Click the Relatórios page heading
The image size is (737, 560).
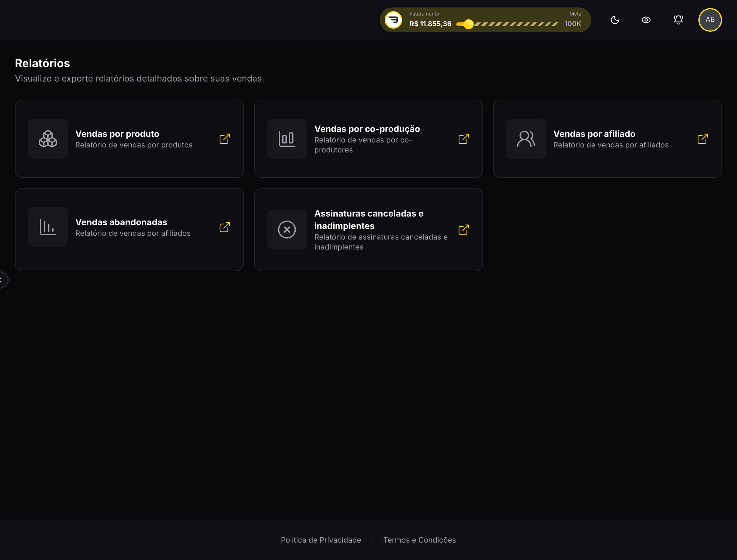pos(42,63)
